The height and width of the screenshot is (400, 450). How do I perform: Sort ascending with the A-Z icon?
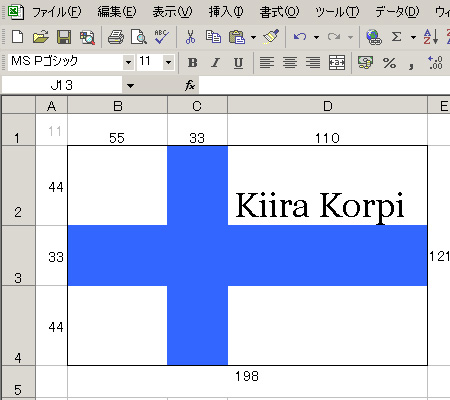point(431,37)
